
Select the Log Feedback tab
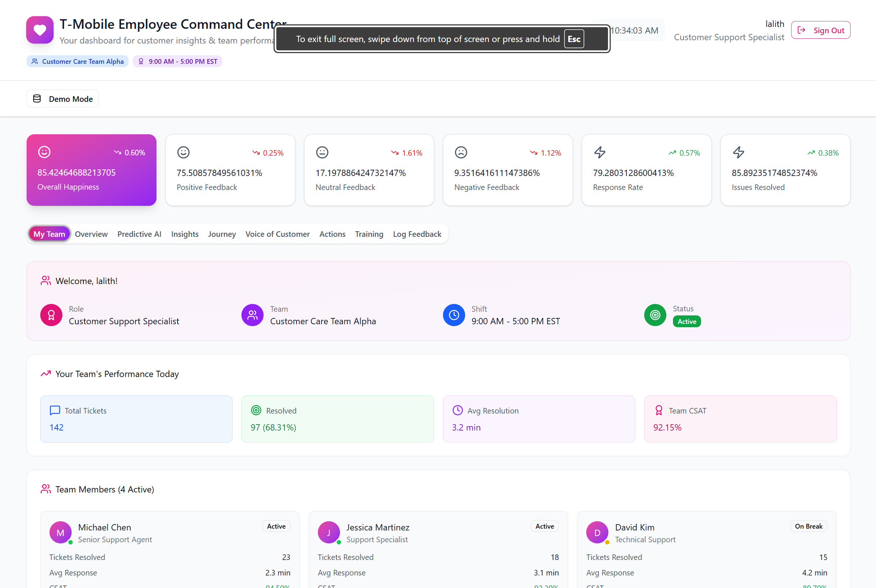tap(417, 234)
